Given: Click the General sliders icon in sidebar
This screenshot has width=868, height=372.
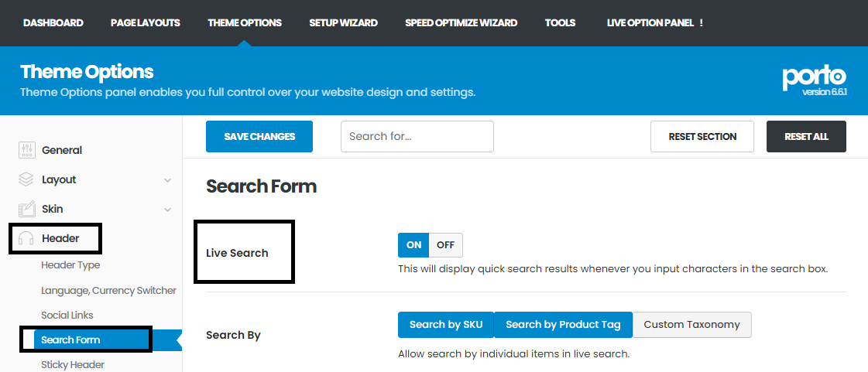Looking at the screenshot, I should tap(26, 150).
